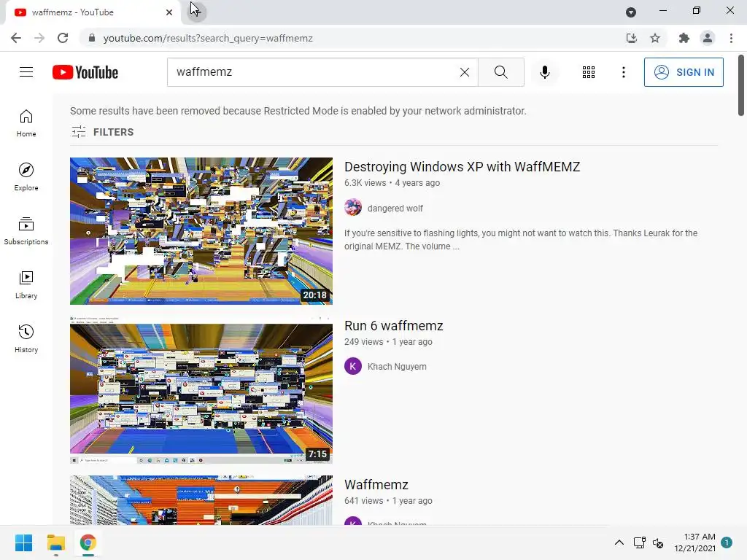Open Chrome three-dot menu
This screenshot has width=747, height=560.
pos(731,38)
